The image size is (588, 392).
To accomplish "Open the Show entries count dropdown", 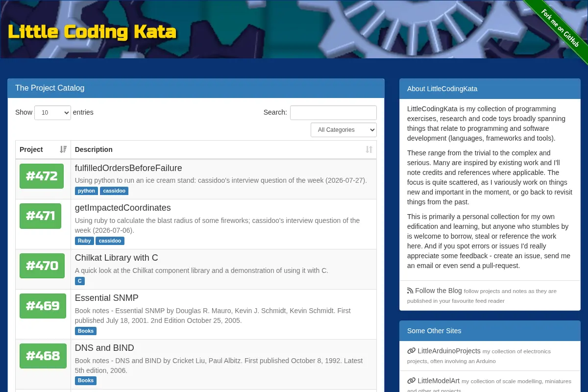I will coord(52,113).
